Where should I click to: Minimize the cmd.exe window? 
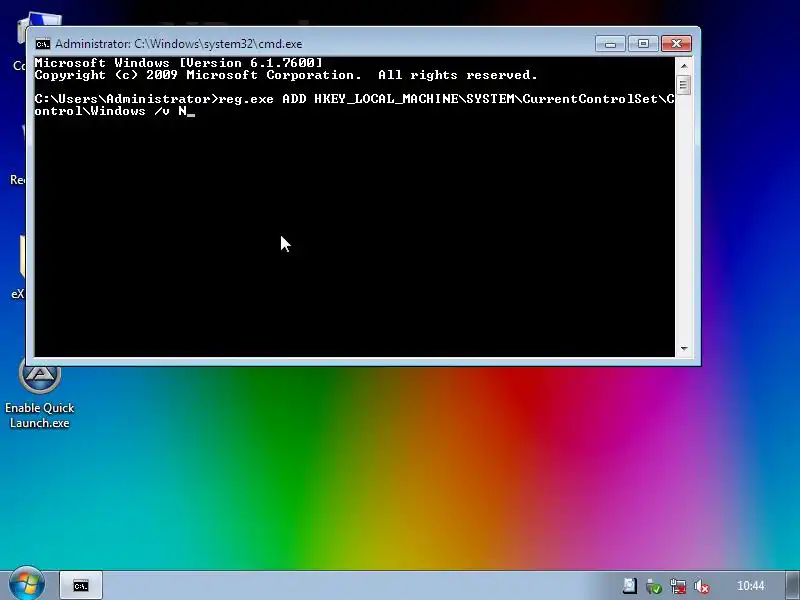coord(610,44)
